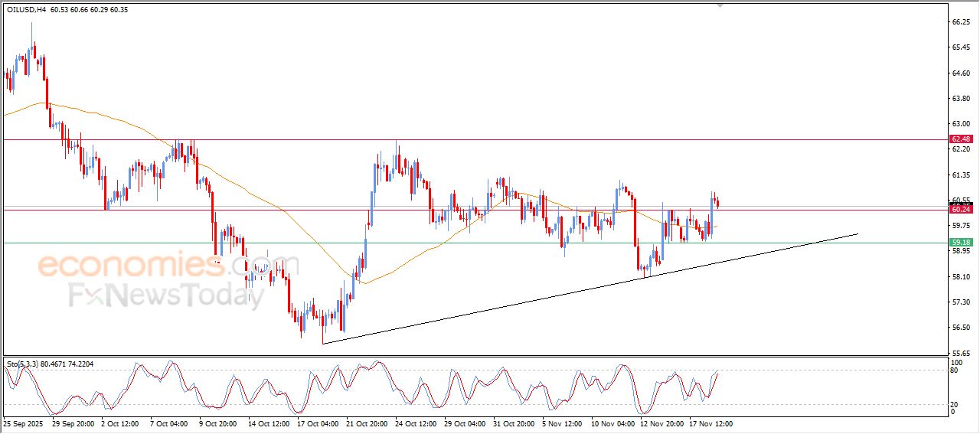Click the 55.65 price scale value
Viewport: 980px width, 434px height.
pos(960,353)
